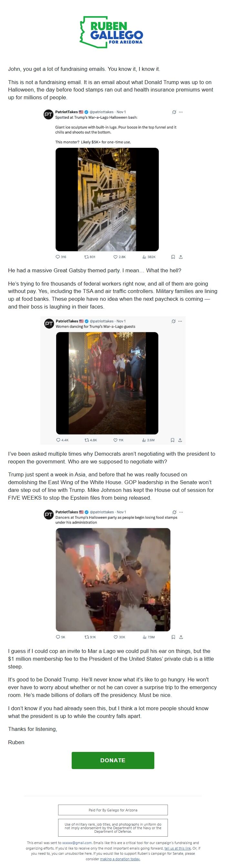Viewport: 226px width, 868px height.
Task: Open the women dancing video thumbnail
Action: coord(107,384)
